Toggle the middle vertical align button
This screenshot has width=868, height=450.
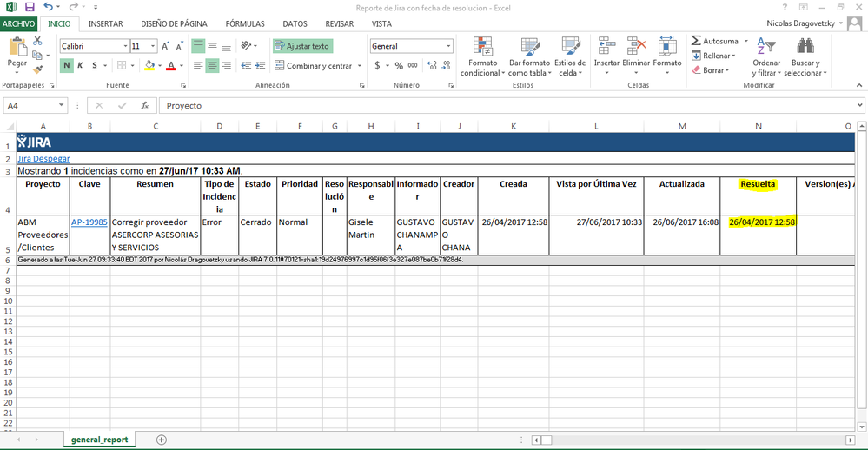point(212,46)
